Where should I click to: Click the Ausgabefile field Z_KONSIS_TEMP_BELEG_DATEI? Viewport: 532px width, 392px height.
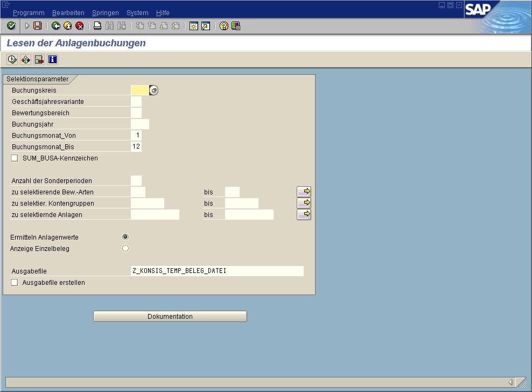point(217,271)
